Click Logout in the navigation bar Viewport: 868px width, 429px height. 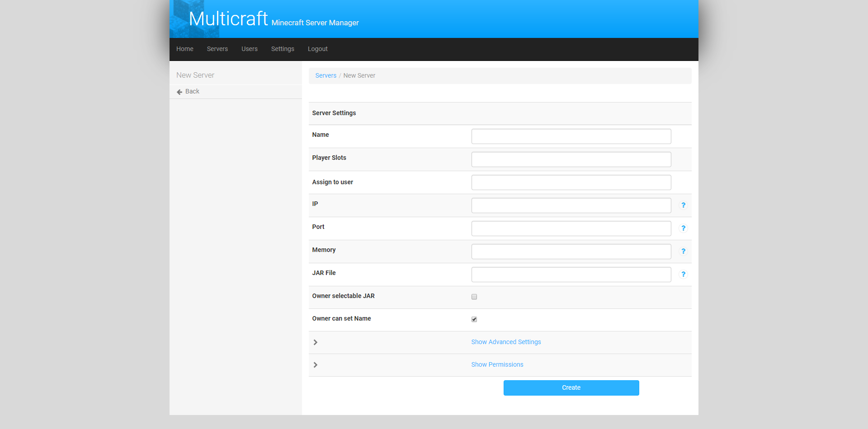[x=317, y=49]
